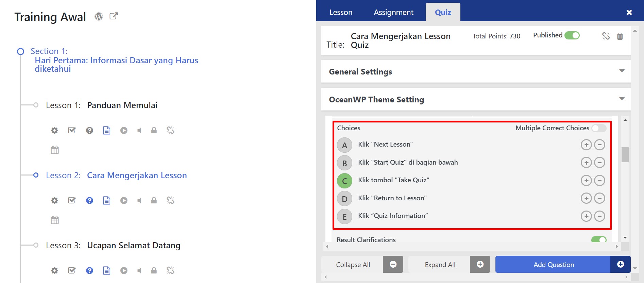Click Lesson 1 document page icon
This screenshot has height=283, width=644.
pyautogui.click(x=107, y=130)
